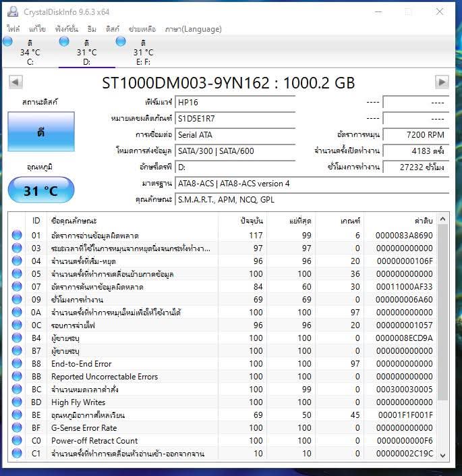Select raw value 00001F1F001F

pos(405,415)
